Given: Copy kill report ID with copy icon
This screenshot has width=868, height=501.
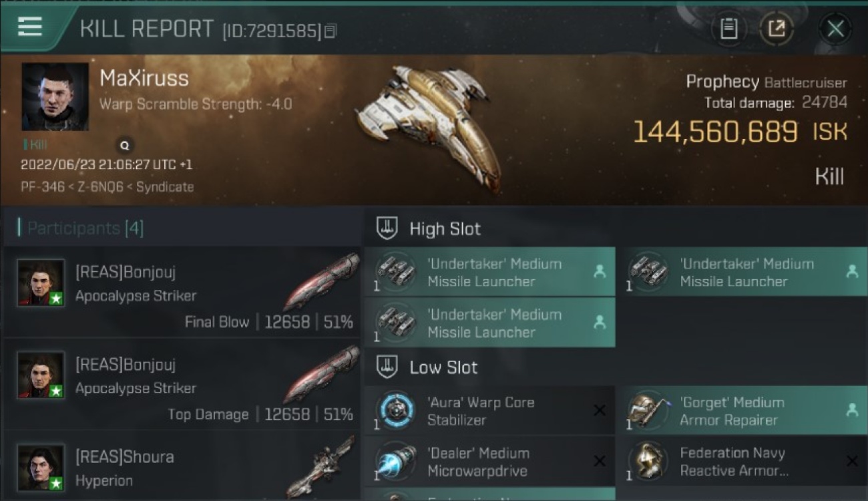Looking at the screenshot, I should (x=331, y=31).
